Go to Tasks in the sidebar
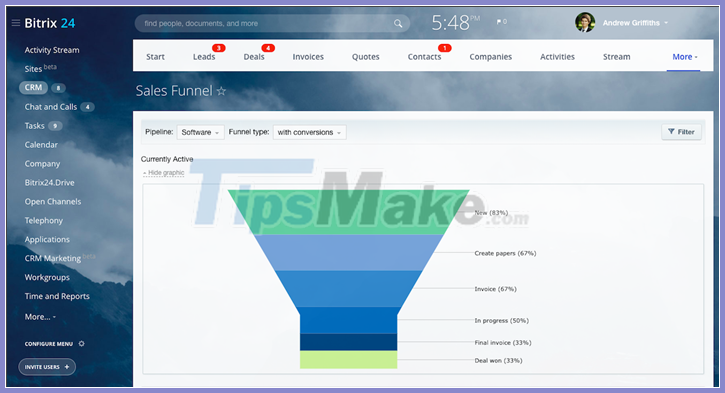Viewport: 725px width, 393px height. (x=35, y=126)
